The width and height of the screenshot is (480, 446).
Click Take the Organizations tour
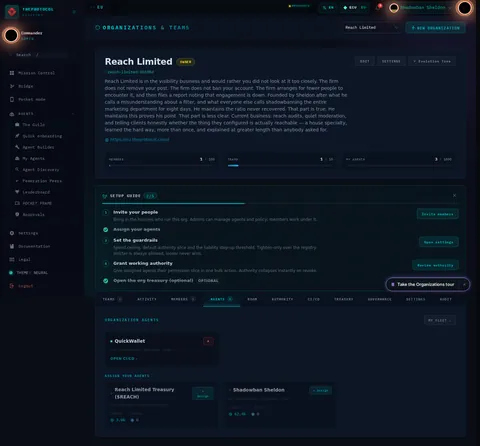coord(425,284)
